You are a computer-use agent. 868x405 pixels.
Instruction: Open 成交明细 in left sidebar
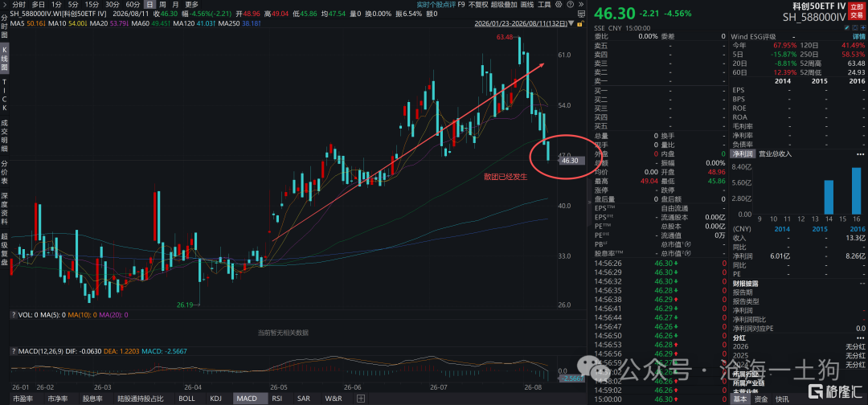click(5, 136)
